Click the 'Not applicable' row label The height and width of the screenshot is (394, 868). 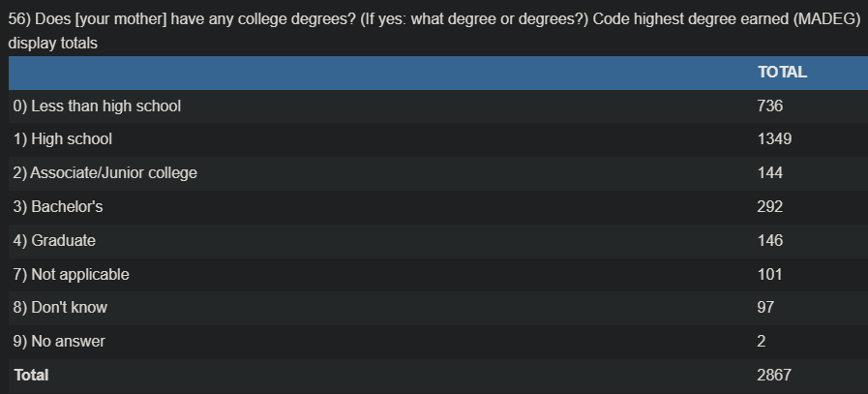(x=71, y=274)
